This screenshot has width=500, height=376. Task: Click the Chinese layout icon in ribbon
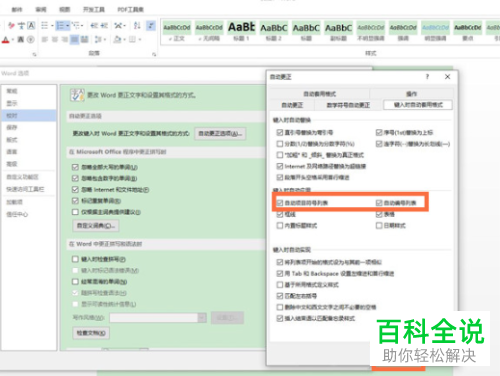[x=118, y=25]
